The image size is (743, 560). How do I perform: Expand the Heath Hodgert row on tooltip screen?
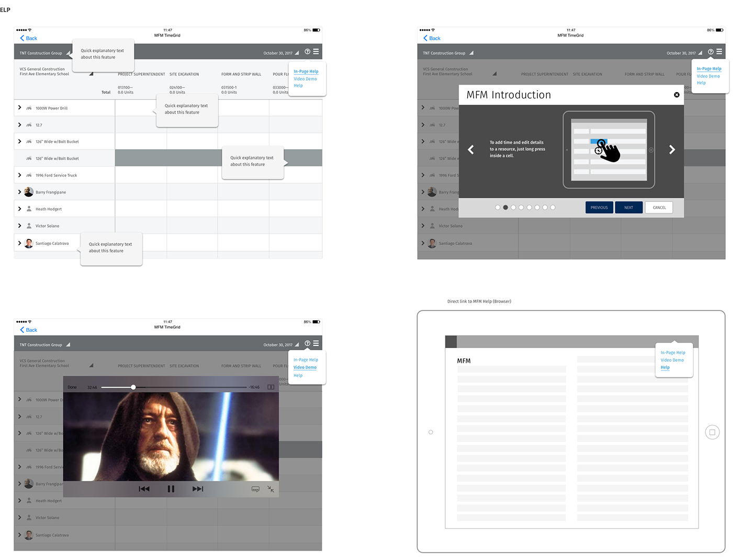[20, 209]
